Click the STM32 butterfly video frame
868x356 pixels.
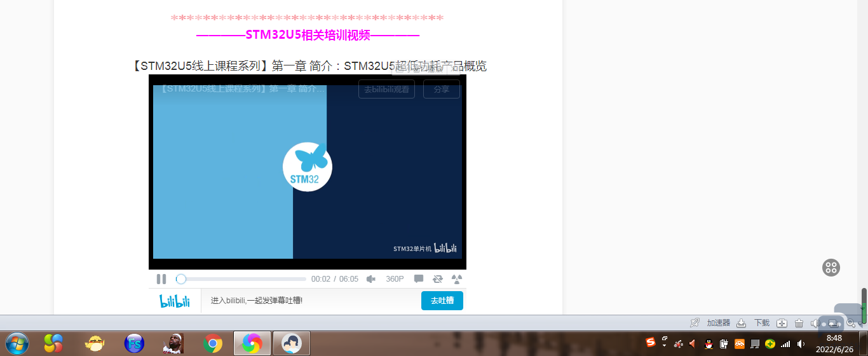pos(308,172)
